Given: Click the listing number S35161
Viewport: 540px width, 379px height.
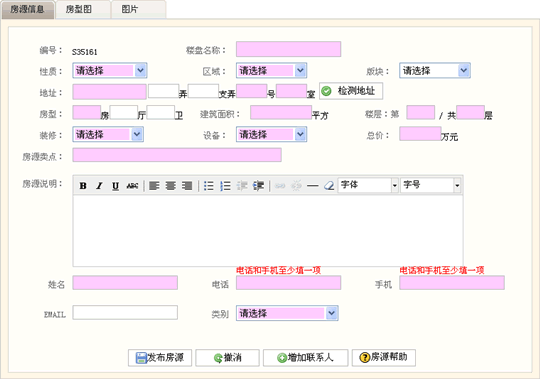Looking at the screenshot, I should [85, 52].
